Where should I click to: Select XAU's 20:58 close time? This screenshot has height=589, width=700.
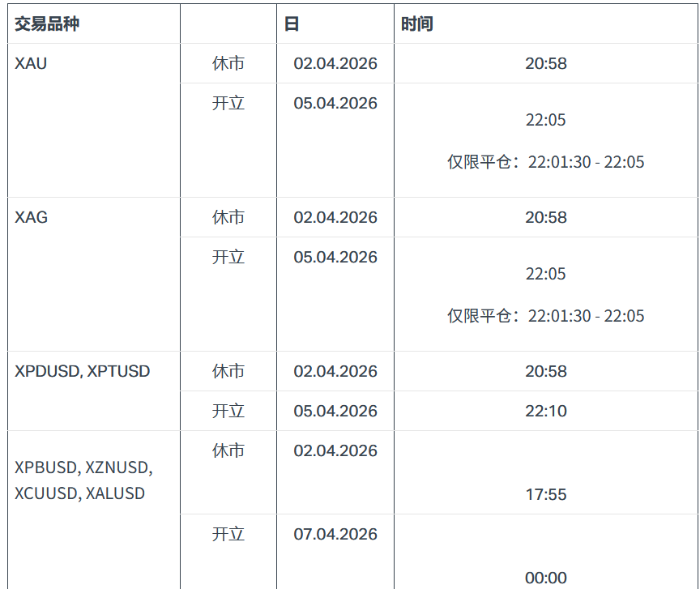coord(546,63)
